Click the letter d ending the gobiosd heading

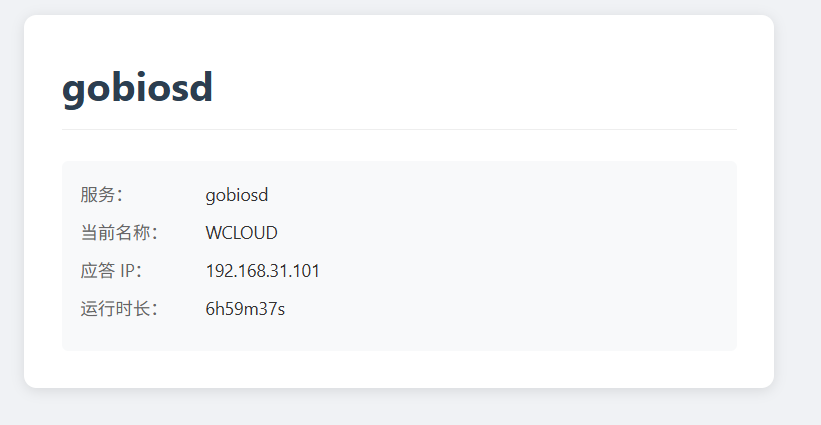(201, 87)
